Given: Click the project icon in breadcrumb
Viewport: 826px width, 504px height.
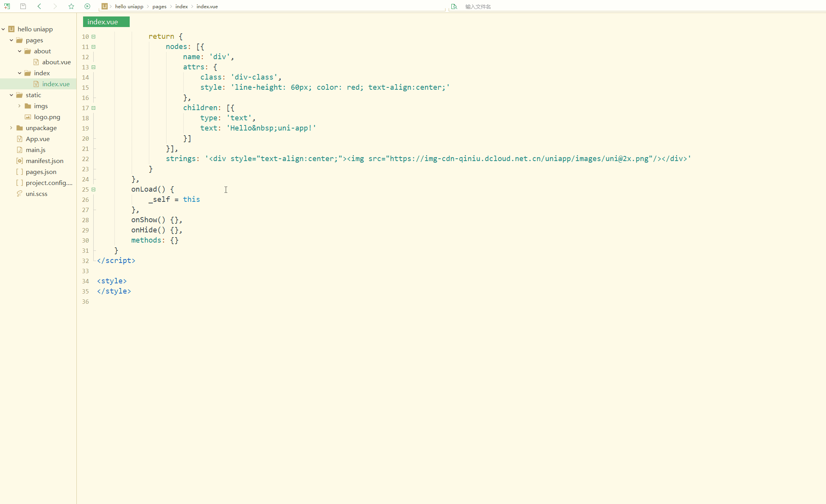Looking at the screenshot, I should pos(105,6).
